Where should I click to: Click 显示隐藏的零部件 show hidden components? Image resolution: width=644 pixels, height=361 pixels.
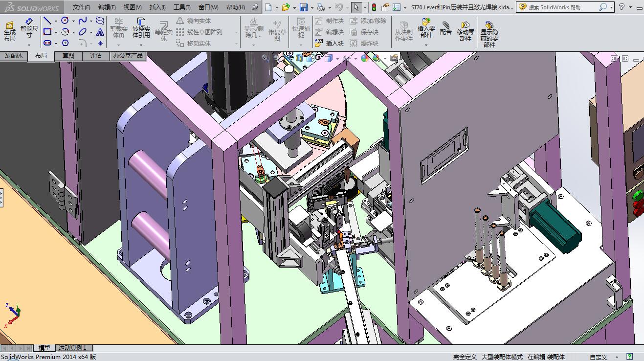[489, 34]
